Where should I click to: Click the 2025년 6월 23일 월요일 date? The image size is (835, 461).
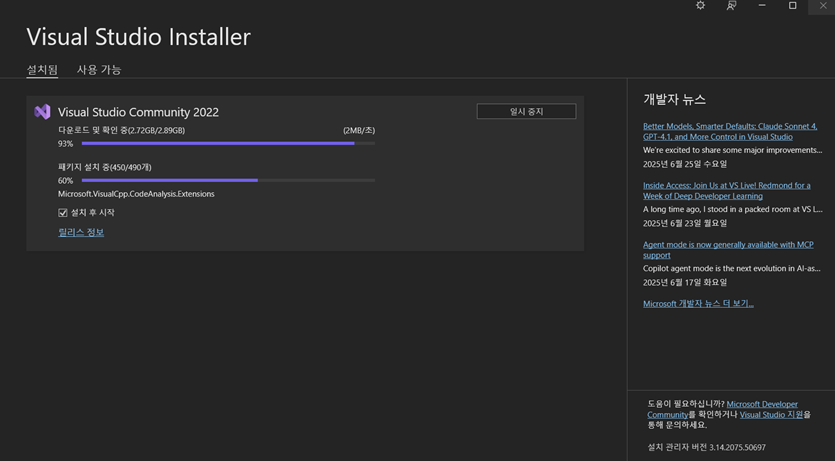[x=685, y=223]
